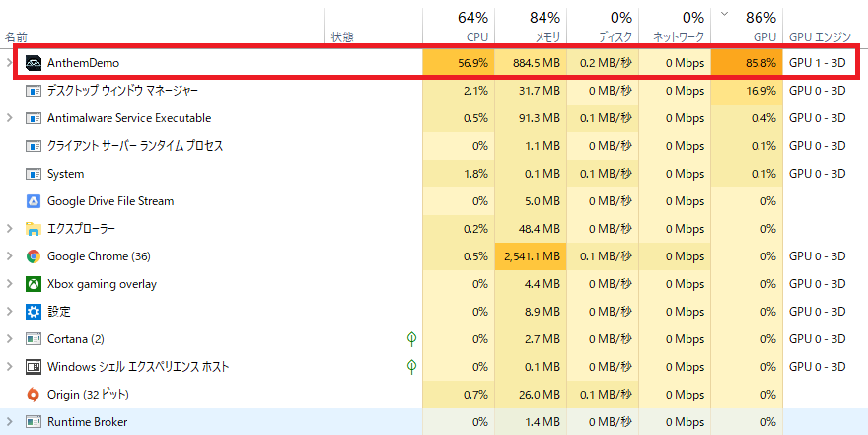Click AnthemDemo disk value 0.2 MB/秒
Screen dimensions: 868x435
pos(606,63)
